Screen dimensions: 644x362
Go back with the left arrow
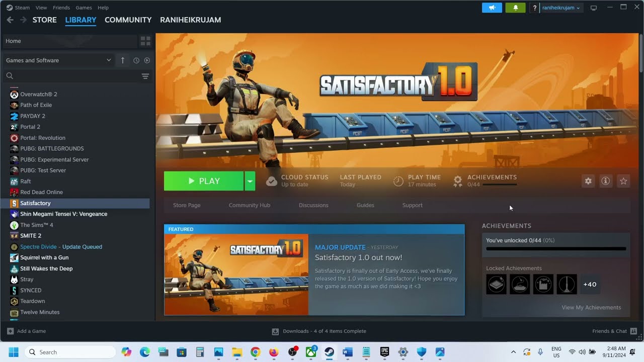(x=10, y=20)
